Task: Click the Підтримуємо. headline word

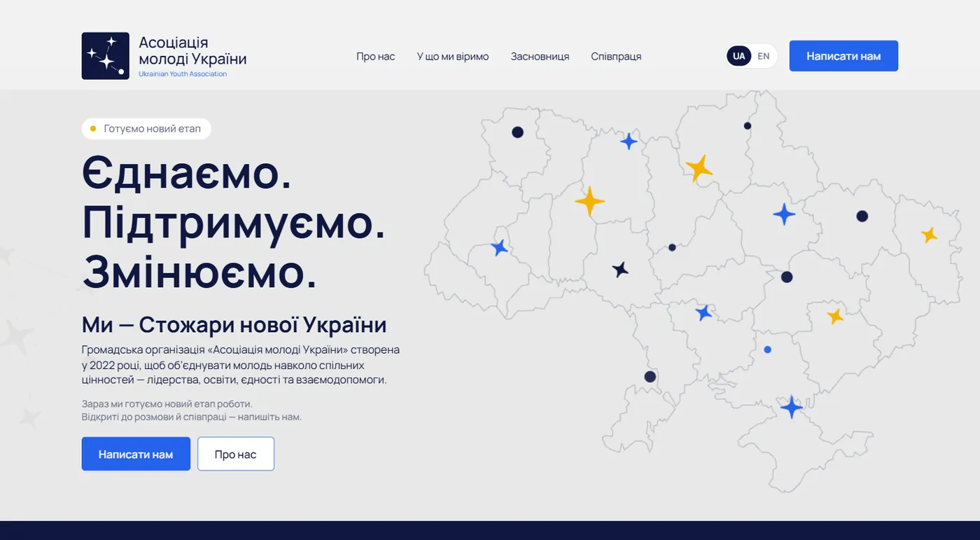Action: tap(234, 223)
